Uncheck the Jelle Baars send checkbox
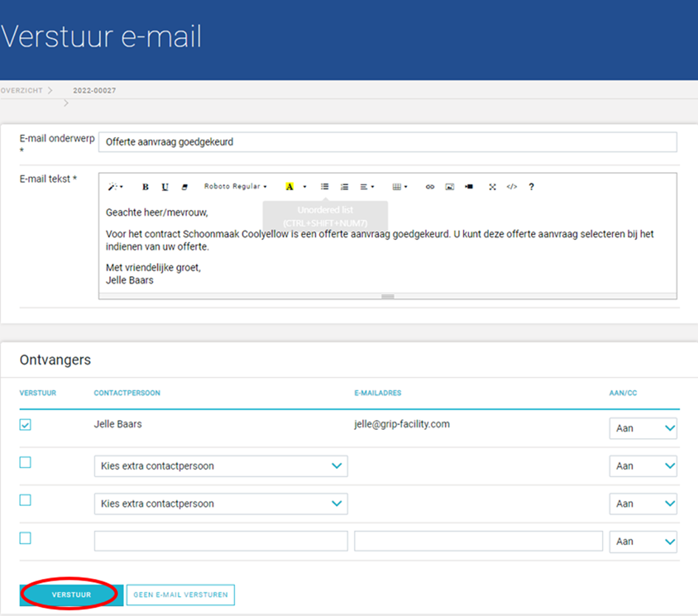 [25, 425]
